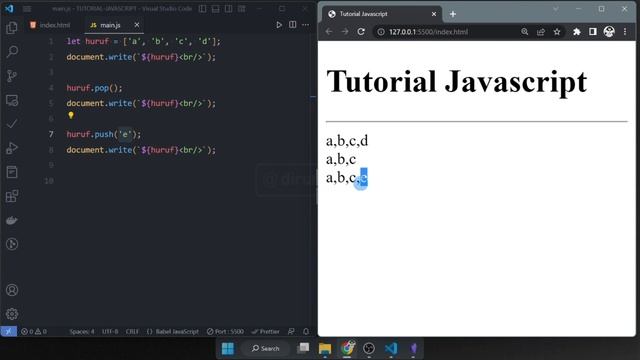Screen dimensions: 640x360
Task: Open Chrome from the taskbar
Action: pos(347,348)
